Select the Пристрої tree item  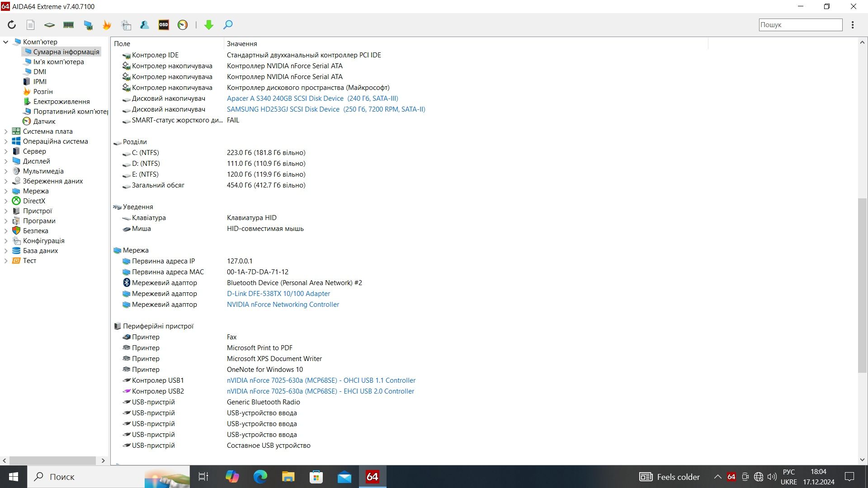[x=38, y=211]
